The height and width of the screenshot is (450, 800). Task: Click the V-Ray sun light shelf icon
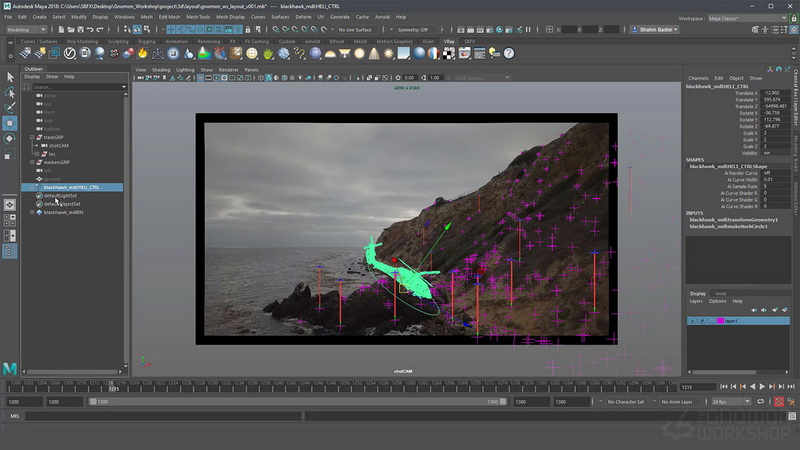389,53
